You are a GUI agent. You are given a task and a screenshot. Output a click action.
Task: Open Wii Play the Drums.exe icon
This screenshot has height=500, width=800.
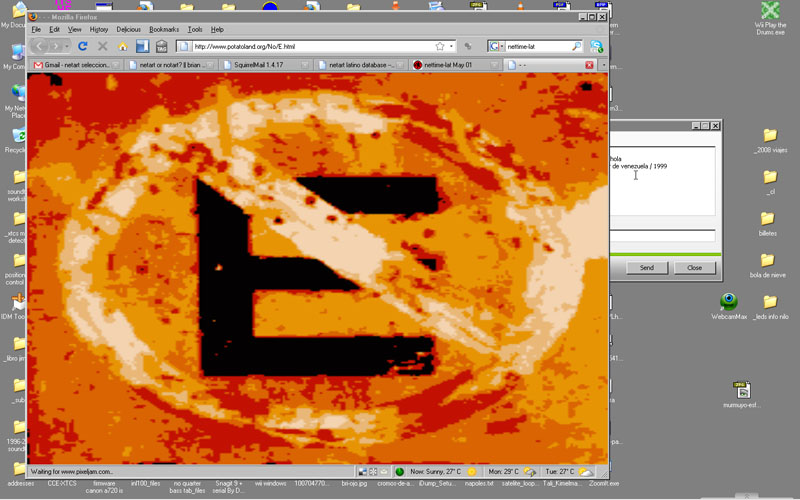[769, 12]
